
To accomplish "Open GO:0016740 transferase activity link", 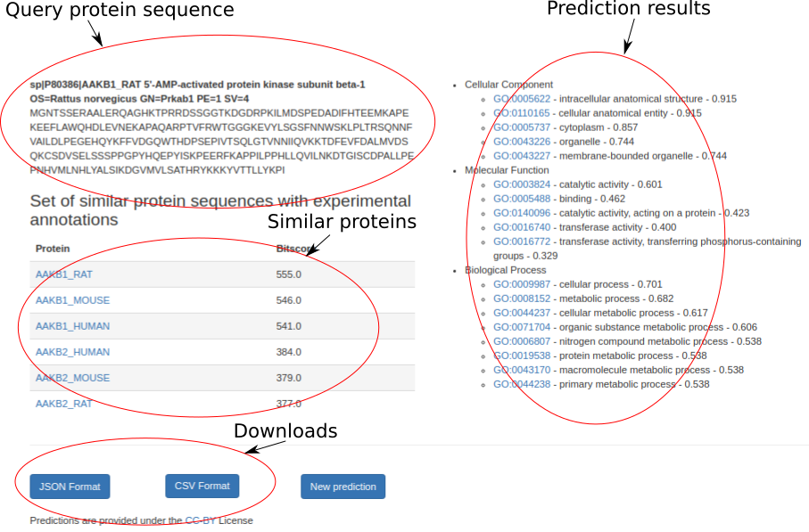I will (522, 227).
